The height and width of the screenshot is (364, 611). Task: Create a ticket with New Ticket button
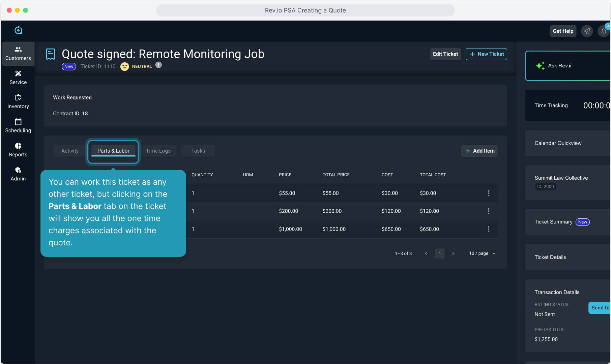(486, 54)
